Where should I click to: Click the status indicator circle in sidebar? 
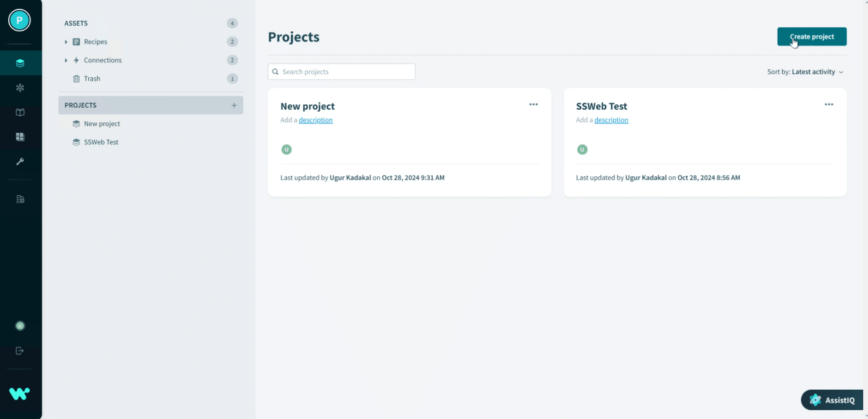(20, 325)
